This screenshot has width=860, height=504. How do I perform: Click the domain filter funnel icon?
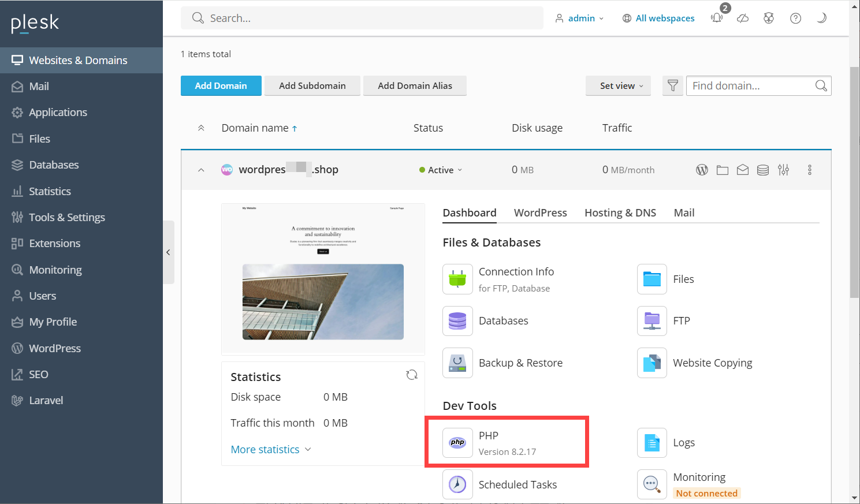(673, 85)
